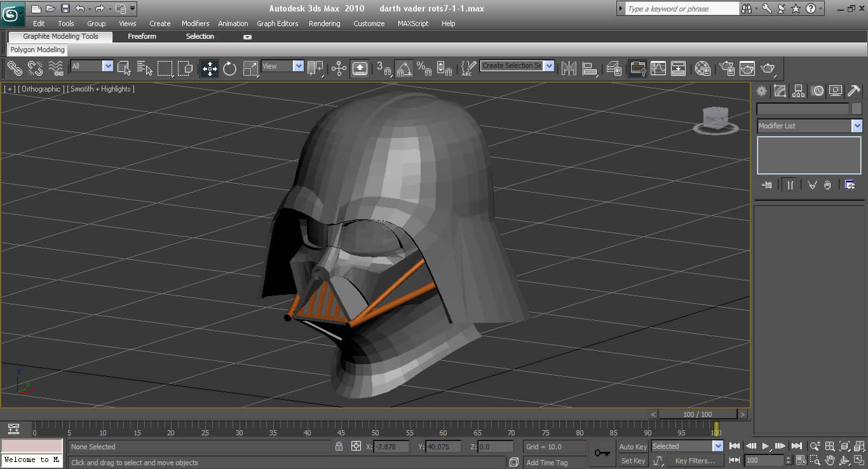The height and width of the screenshot is (469, 868).
Task: Open Render Setup dialog
Action: click(x=727, y=68)
